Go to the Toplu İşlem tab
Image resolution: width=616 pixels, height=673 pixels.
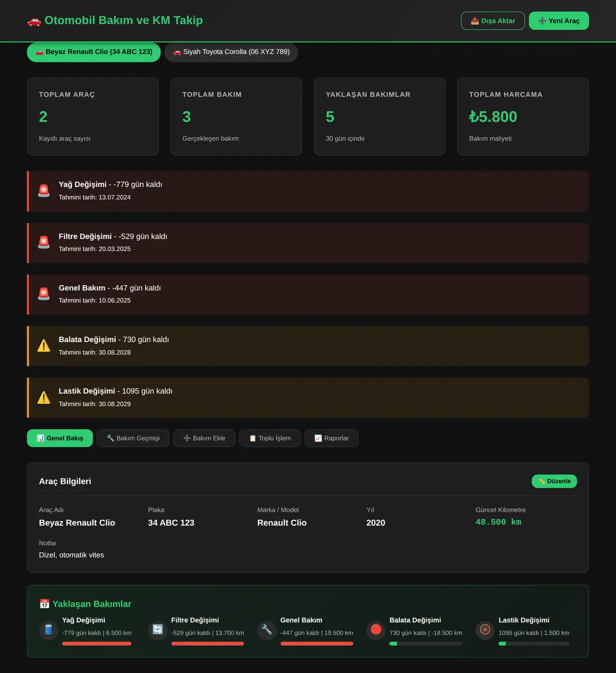coord(270,438)
